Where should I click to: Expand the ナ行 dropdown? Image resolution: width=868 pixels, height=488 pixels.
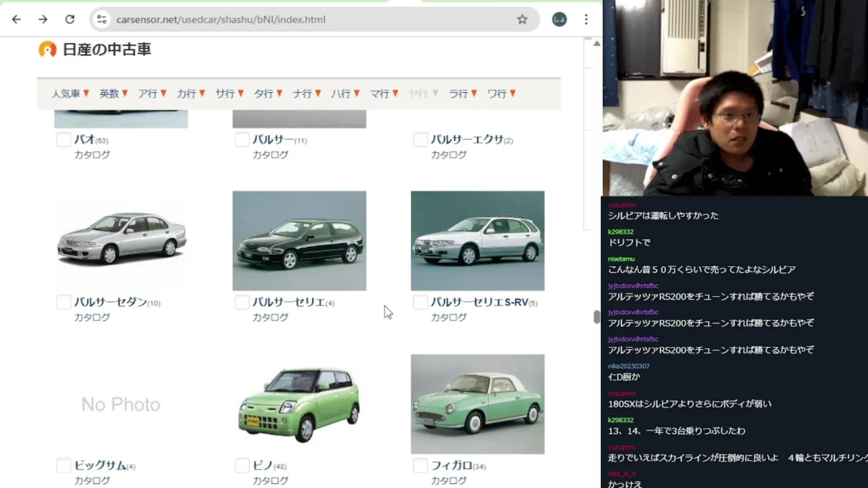click(307, 94)
